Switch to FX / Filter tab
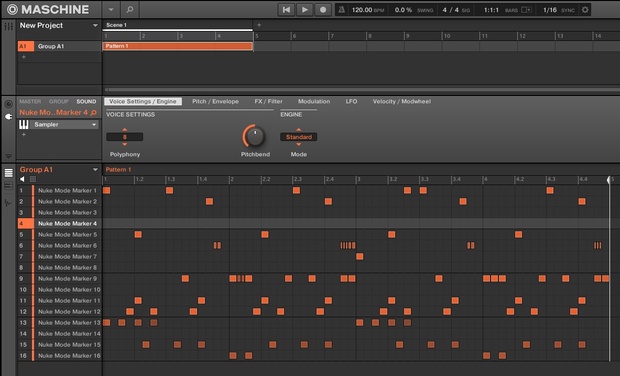620x376 pixels. [x=268, y=102]
